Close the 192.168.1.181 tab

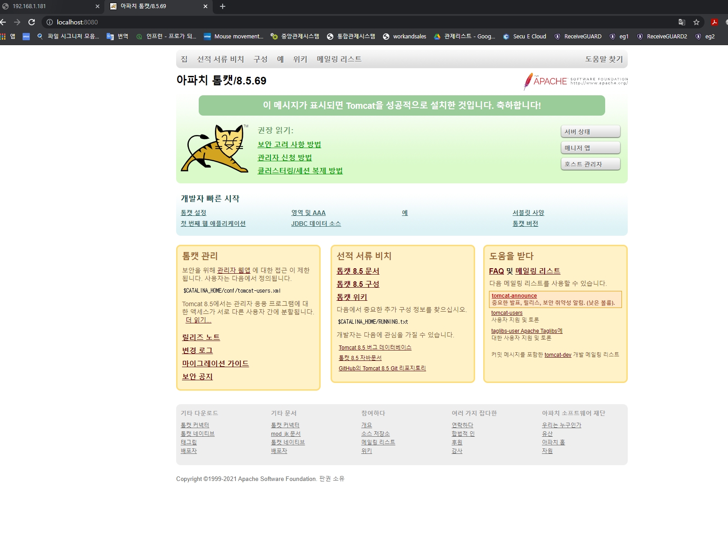click(97, 6)
